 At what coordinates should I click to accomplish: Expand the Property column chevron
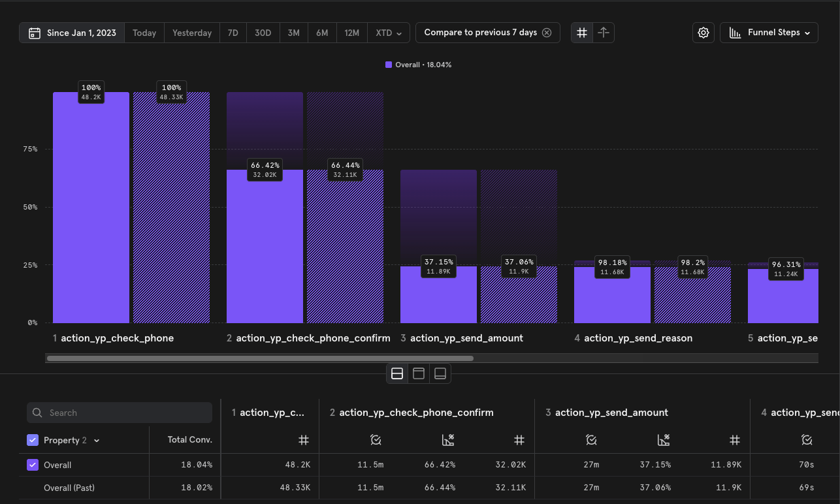coord(97,441)
